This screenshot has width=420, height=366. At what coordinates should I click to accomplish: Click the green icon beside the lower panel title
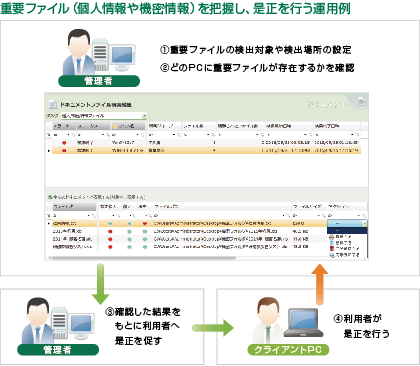pyautogui.click(x=50, y=197)
